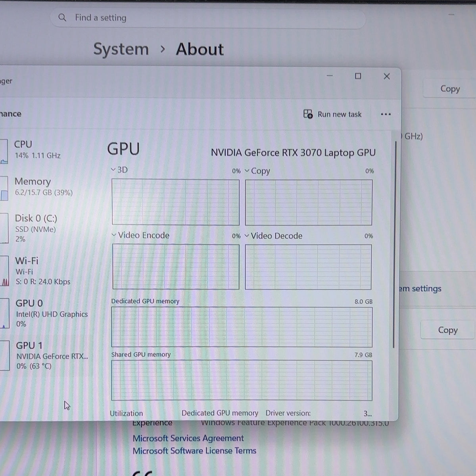Click the GPU heading text

point(123,149)
